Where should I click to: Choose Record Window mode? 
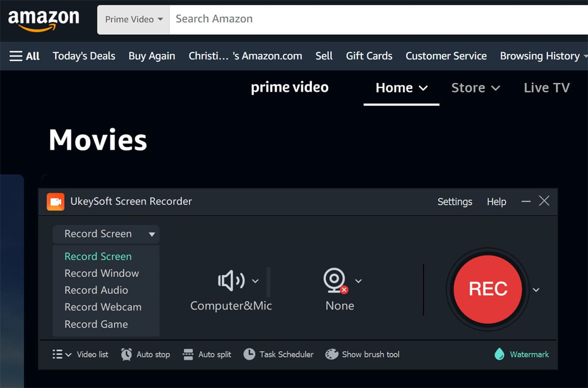[x=101, y=273]
